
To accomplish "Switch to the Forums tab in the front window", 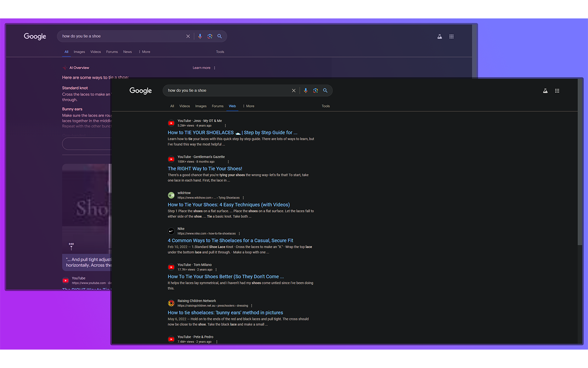I will 217,106.
